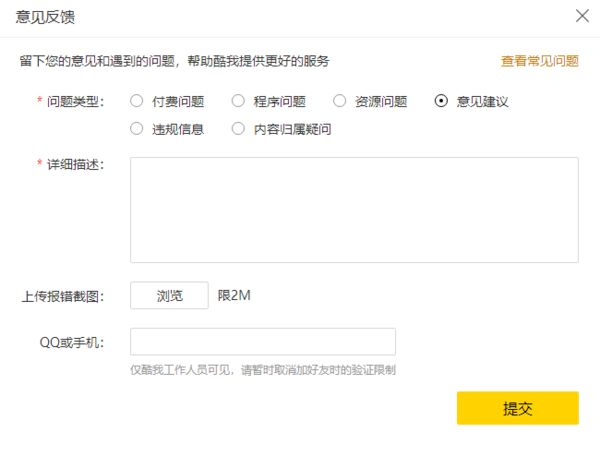
Task: Mark the issue as 违规信息
Action: (137, 129)
